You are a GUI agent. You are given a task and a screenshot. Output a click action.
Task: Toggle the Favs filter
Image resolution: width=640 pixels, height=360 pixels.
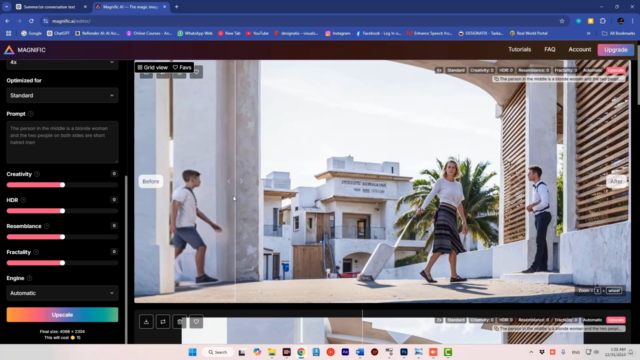coord(182,67)
